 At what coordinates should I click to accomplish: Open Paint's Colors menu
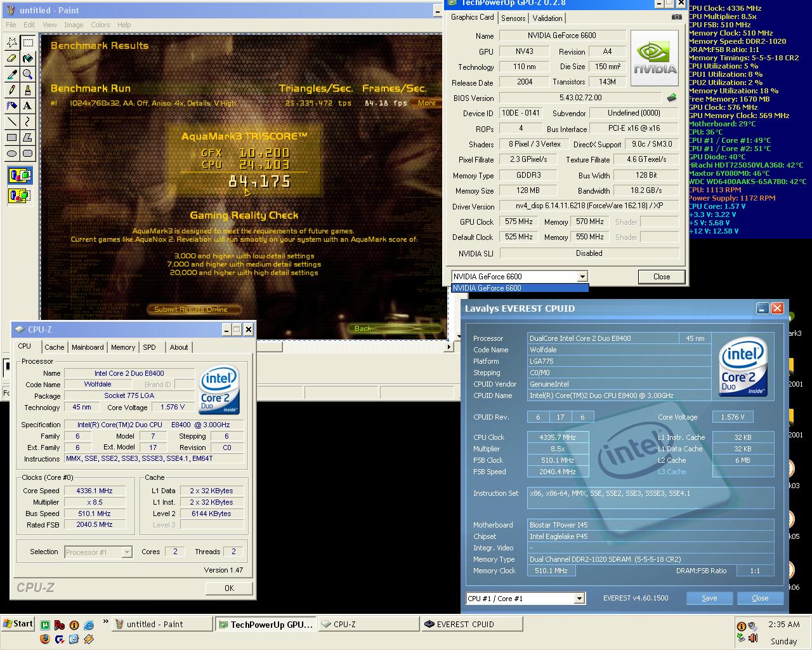100,25
